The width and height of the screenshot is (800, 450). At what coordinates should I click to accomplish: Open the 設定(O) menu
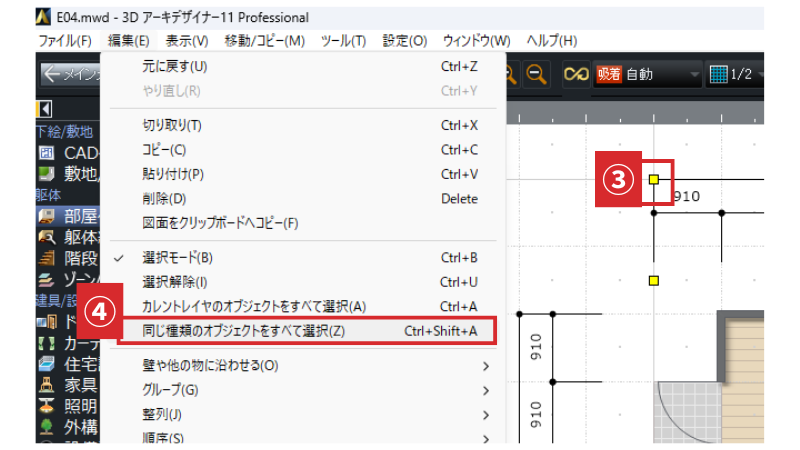[x=405, y=41]
